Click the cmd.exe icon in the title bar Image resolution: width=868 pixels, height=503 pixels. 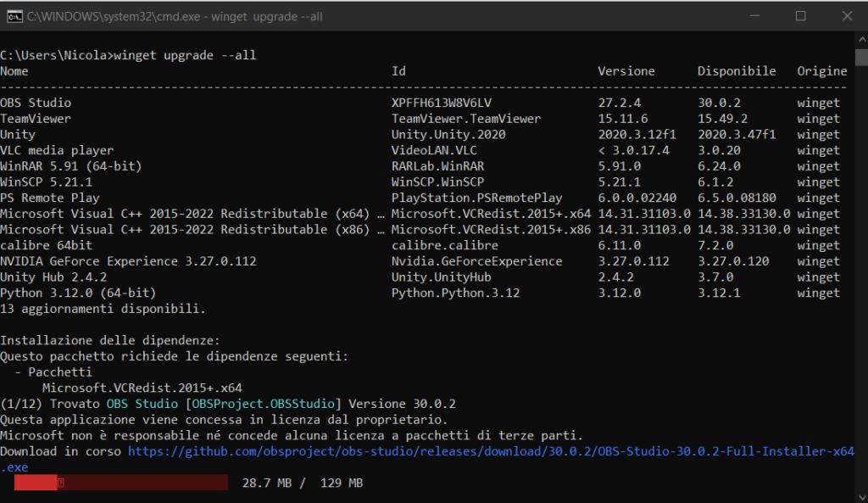(14, 17)
